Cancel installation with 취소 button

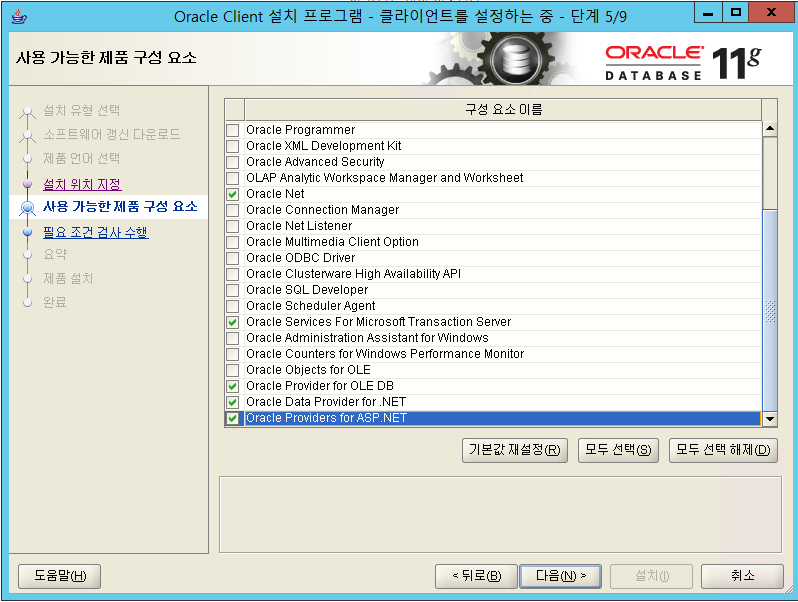[x=743, y=576]
